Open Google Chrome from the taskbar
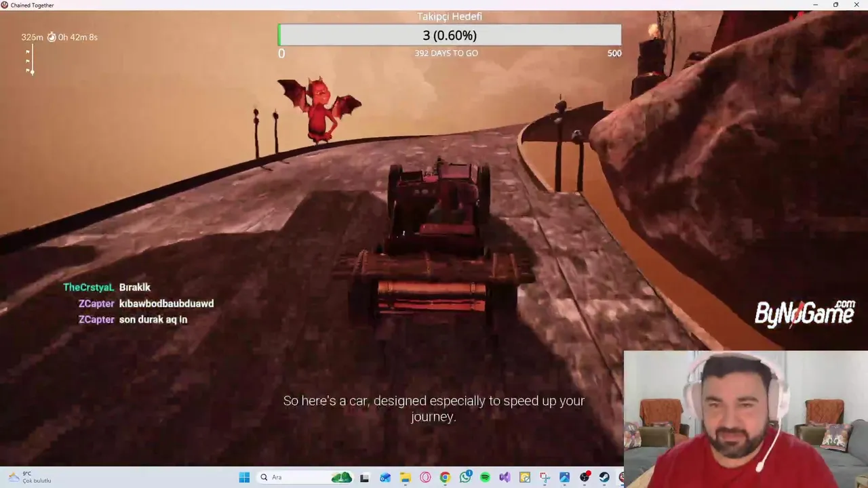This screenshot has height=488, width=868. 445,477
